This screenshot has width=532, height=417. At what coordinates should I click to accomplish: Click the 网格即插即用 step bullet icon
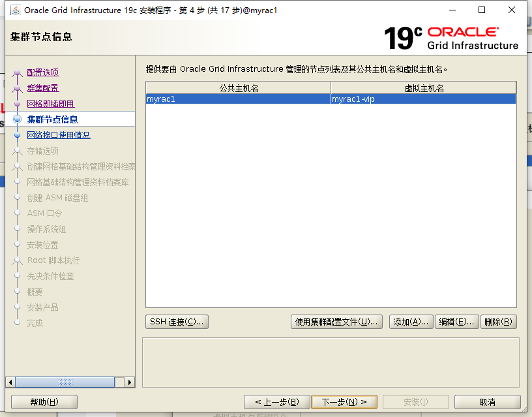pyautogui.click(x=18, y=104)
